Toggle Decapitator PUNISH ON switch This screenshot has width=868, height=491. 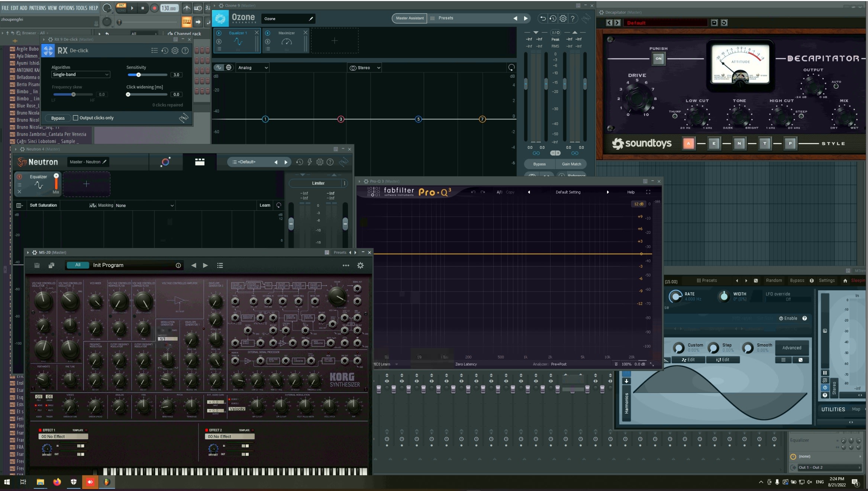(658, 58)
